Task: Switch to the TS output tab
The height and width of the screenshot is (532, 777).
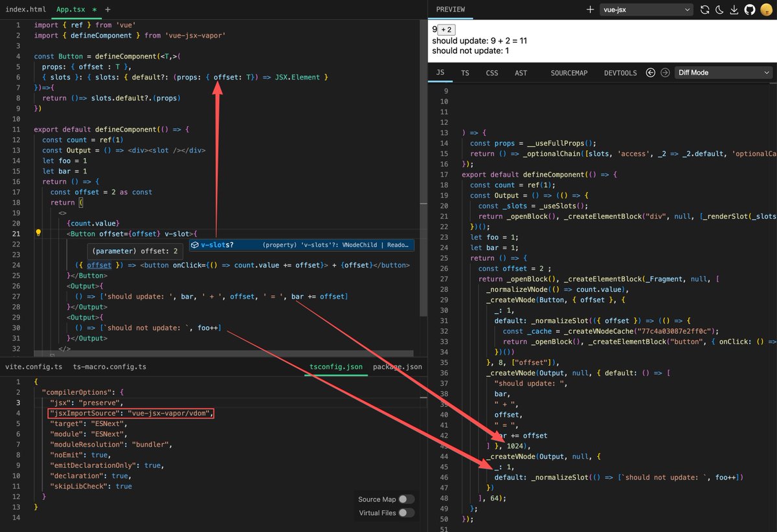Action: (x=466, y=73)
